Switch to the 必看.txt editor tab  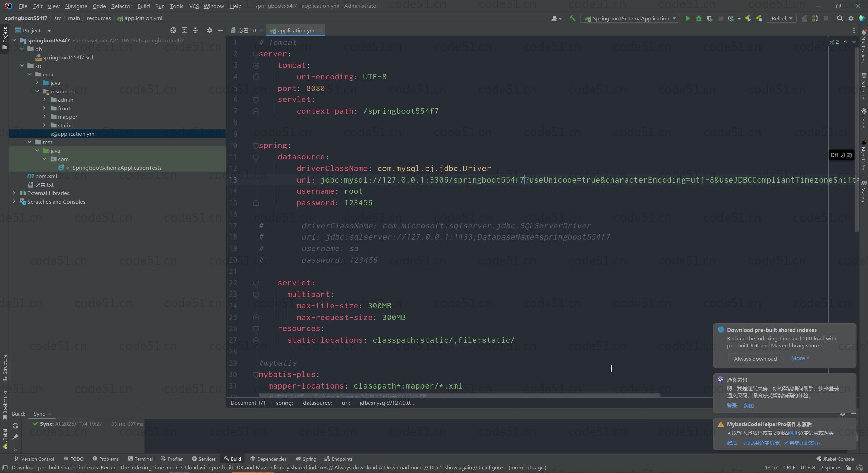[247, 30]
